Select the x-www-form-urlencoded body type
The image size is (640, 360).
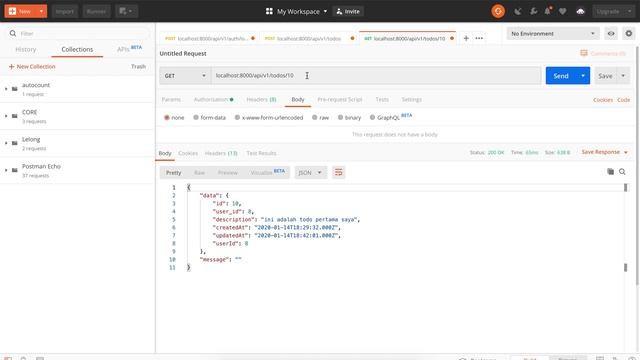coord(269,118)
